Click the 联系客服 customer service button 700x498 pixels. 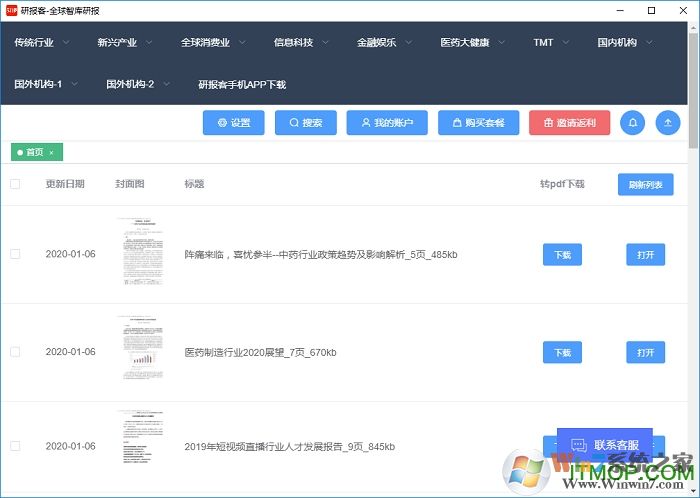coord(605,445)
